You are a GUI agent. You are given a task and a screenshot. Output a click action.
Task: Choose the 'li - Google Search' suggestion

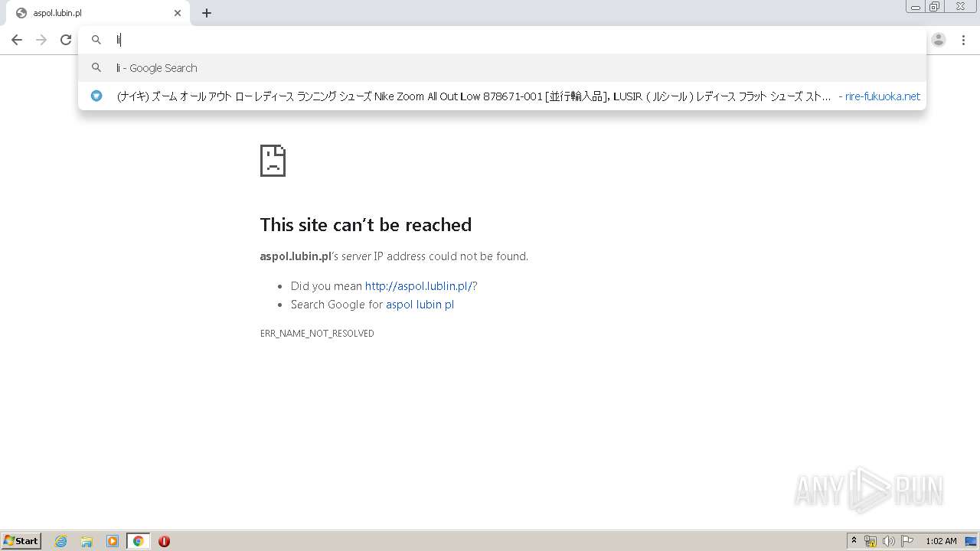pyautogui.click(x=502, y=68)
